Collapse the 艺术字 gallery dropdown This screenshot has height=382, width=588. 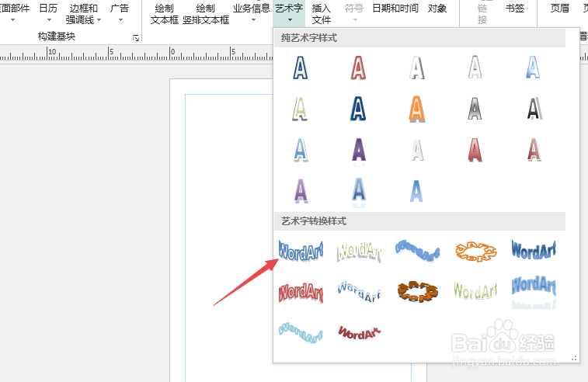pos(289,12)
